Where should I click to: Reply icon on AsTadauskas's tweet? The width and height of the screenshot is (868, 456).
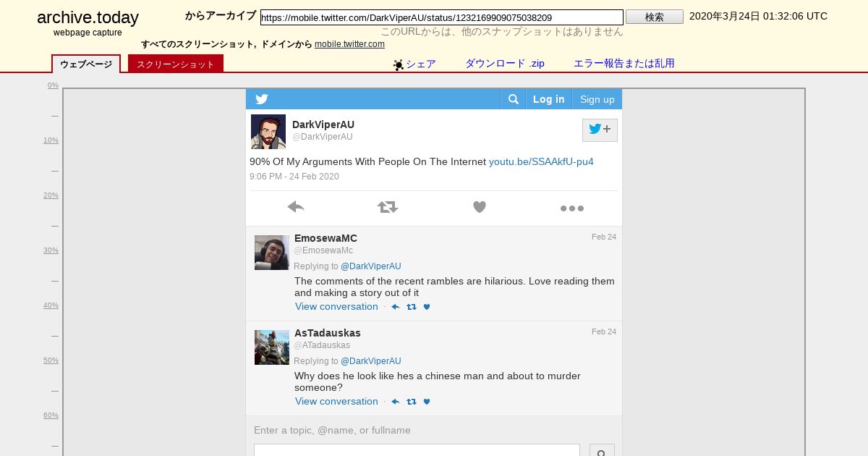[396, 402]
